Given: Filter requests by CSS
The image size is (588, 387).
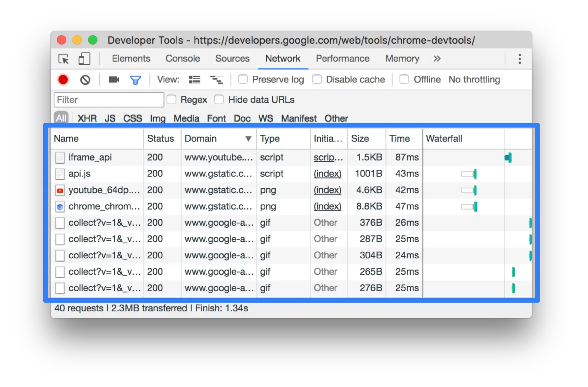Looking at the screenshot, I should coord(133,118).
